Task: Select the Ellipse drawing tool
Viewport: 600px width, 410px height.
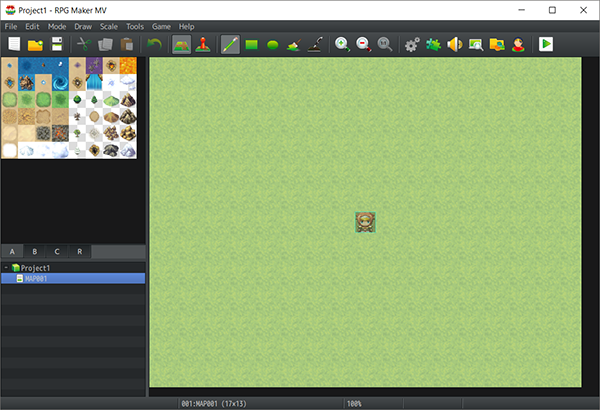Action: pos(273,44)
